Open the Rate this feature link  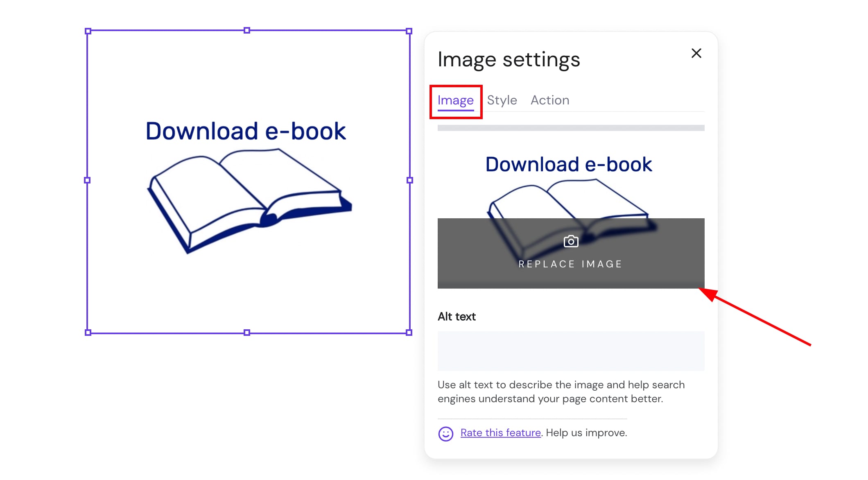tap(500, 433)
